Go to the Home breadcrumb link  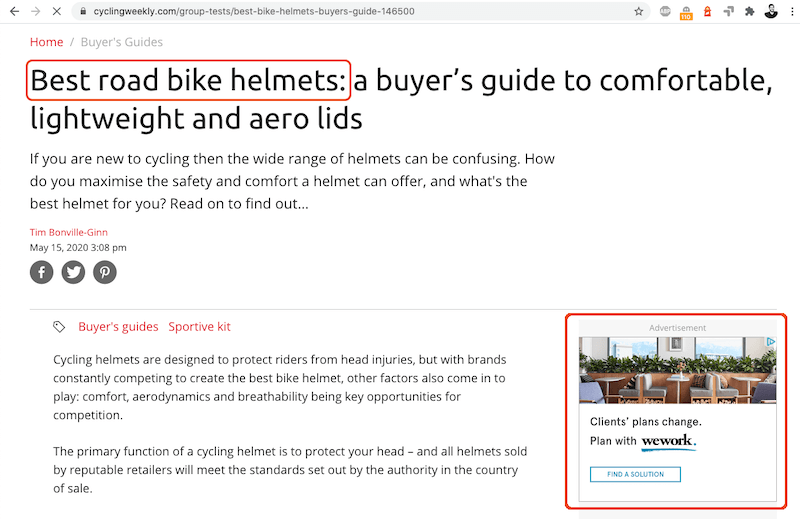click(46, 42)
